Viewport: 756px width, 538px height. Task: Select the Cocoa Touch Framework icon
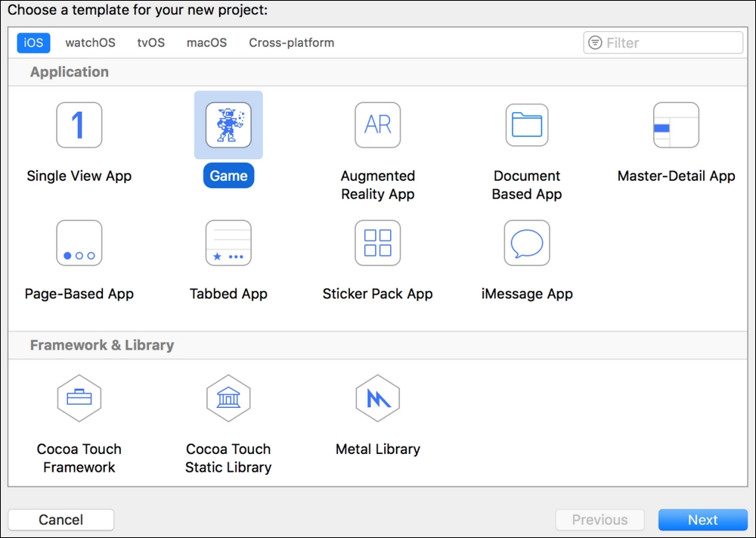click(x=79, y=398)
